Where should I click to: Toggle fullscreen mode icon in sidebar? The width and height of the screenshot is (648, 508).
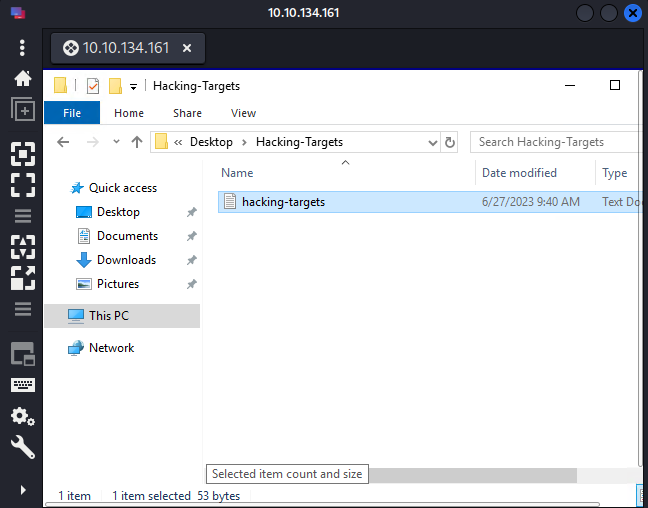click(23, 185)
